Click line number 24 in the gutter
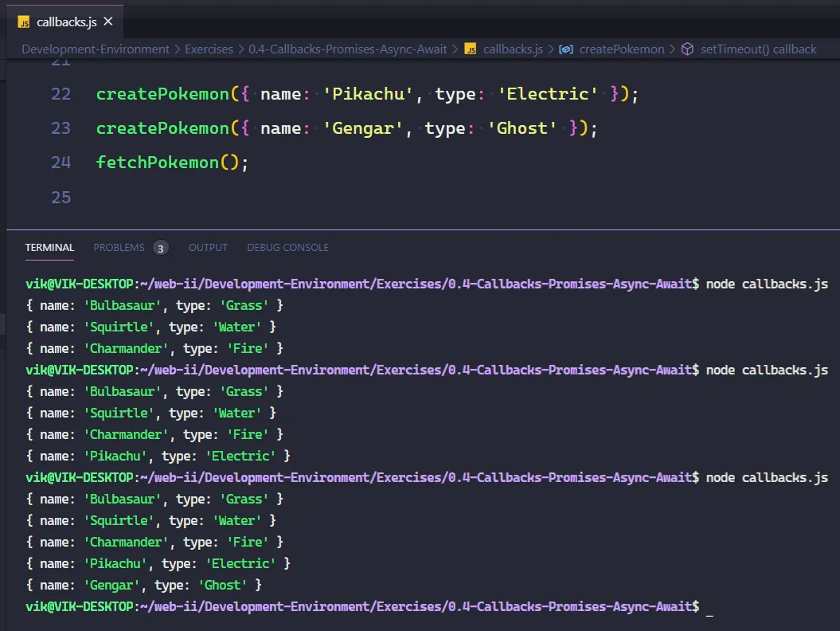Image resolution: width=840 pixels, height=631 pixels. coord(61,163)
